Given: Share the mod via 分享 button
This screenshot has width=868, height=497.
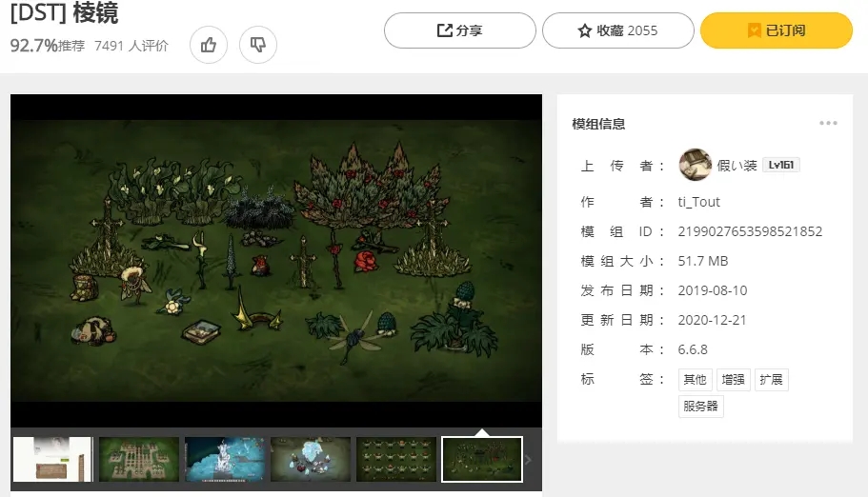Looking at the screenshot, I should click(x=459, y=30).
